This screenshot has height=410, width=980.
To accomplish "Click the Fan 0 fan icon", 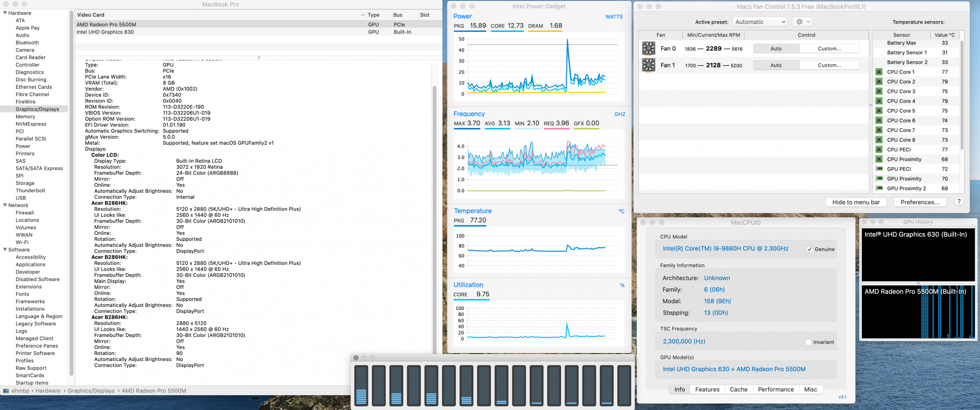I will (x=648, y=48).
